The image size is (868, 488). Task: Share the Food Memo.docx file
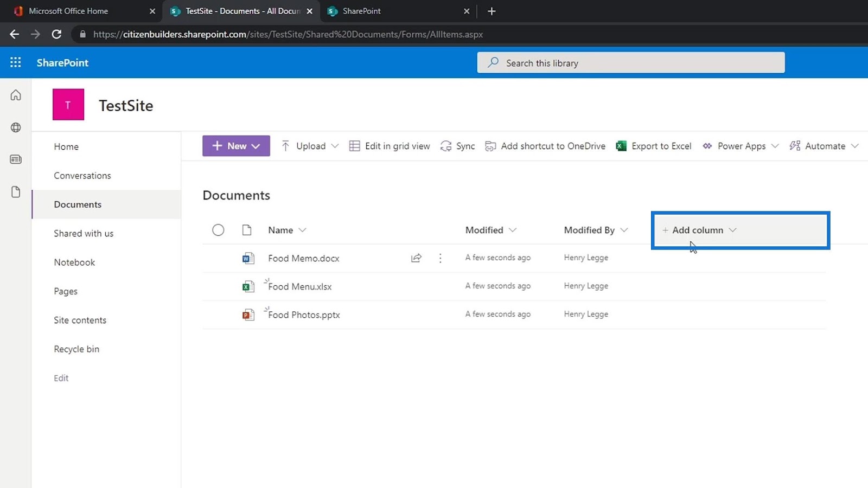point(416,258)
